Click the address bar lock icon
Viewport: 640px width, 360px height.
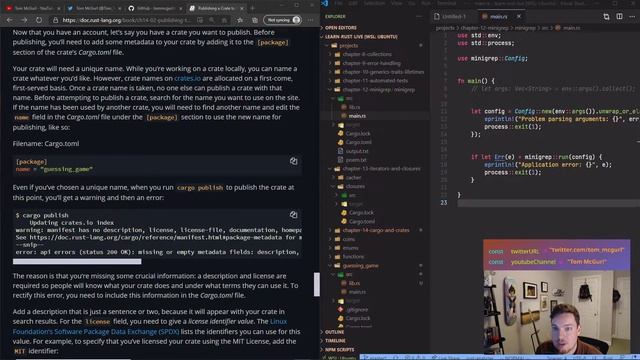click(55, 20)
